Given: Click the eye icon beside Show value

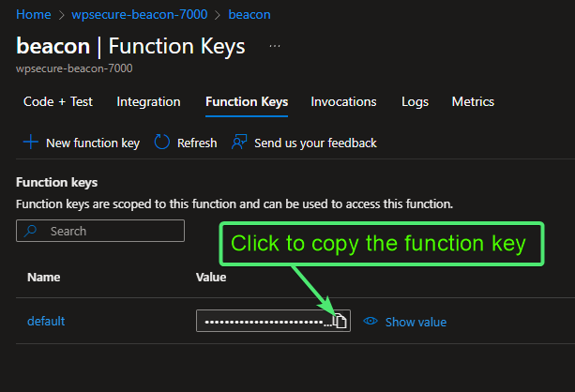Looking at the screenshot, I should (371, 322).
